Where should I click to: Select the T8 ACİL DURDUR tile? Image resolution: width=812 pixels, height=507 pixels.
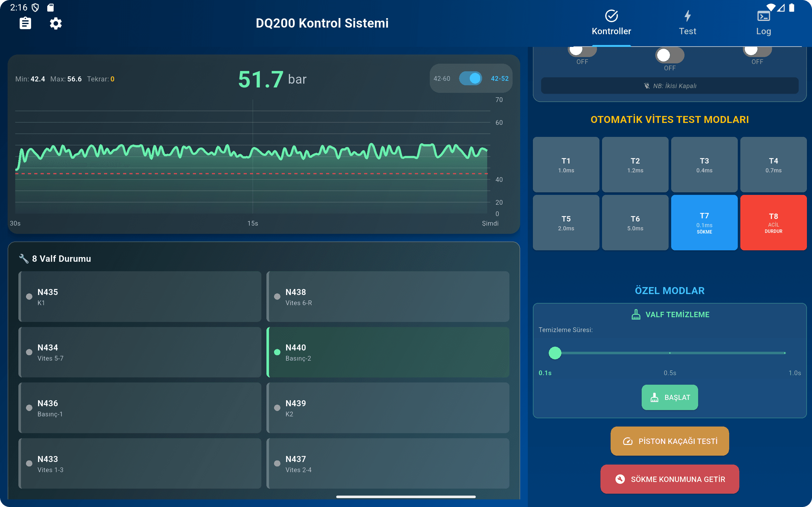(x=773, y=223)
